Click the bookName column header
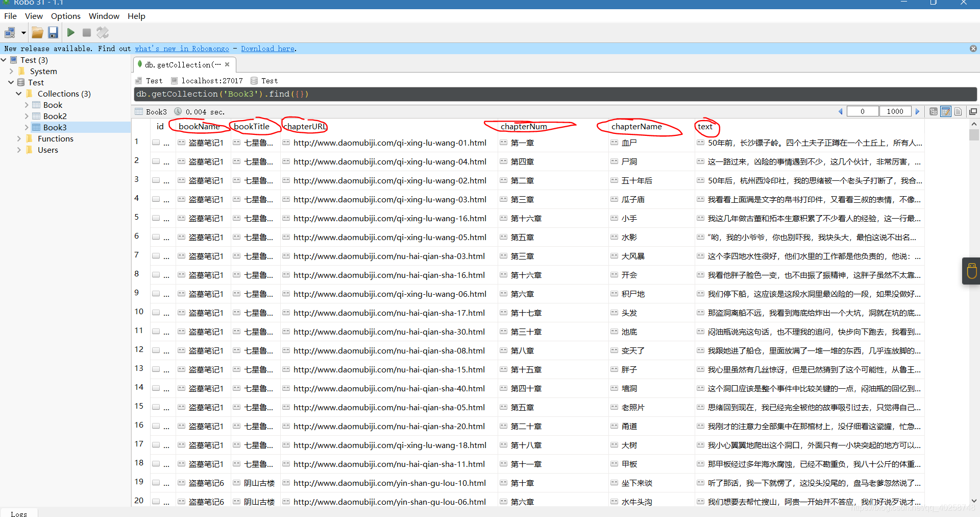980x517 pixels. tap(199, 126)
